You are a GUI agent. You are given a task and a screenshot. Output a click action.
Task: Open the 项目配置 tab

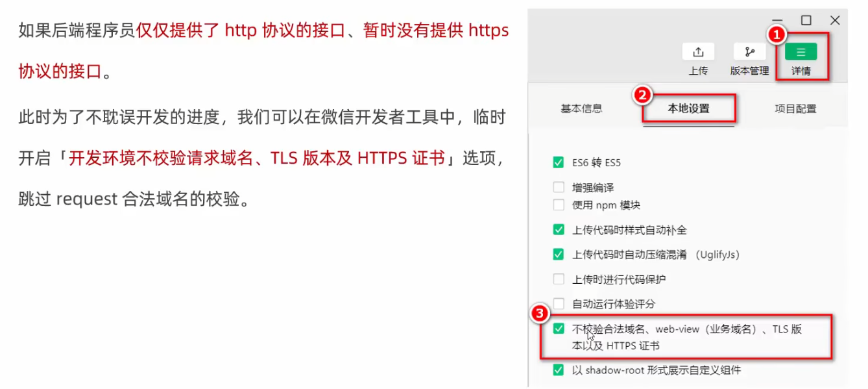(x=795, y=108)
